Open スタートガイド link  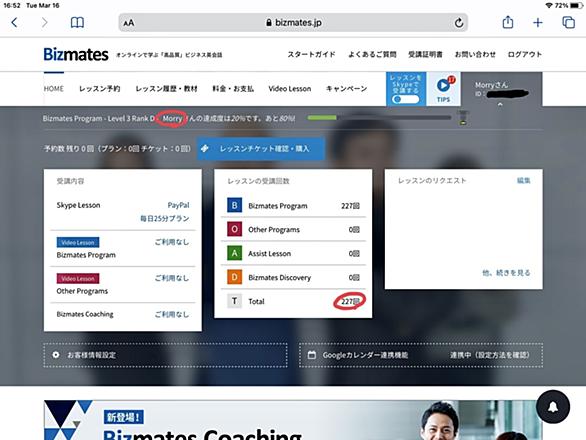[x=311, y=54]
